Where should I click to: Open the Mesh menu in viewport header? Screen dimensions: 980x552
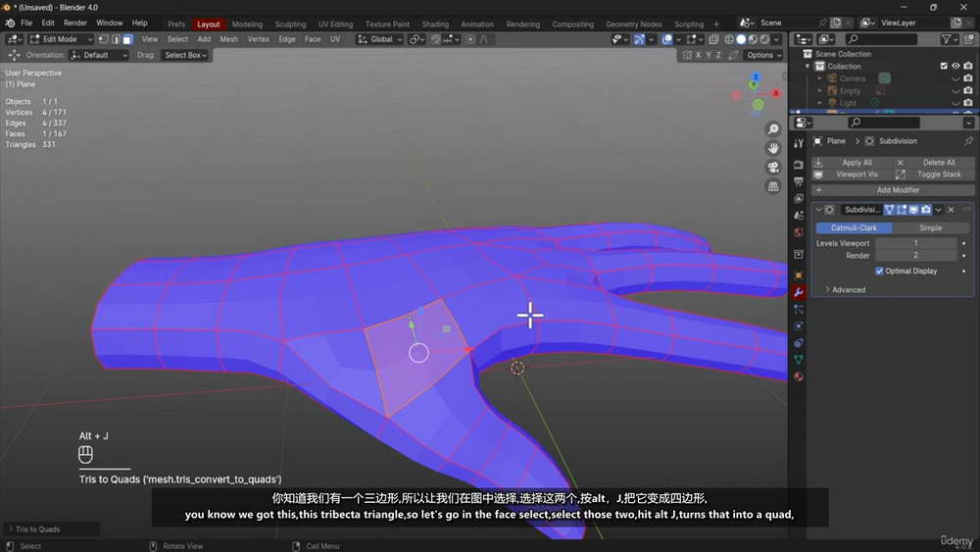[228, 39]
